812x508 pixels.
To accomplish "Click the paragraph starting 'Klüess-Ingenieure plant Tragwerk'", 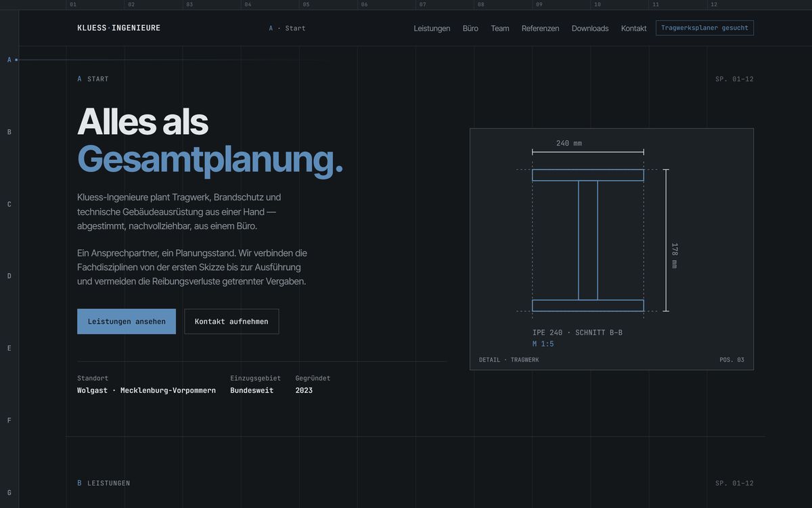I will (179, 211).
